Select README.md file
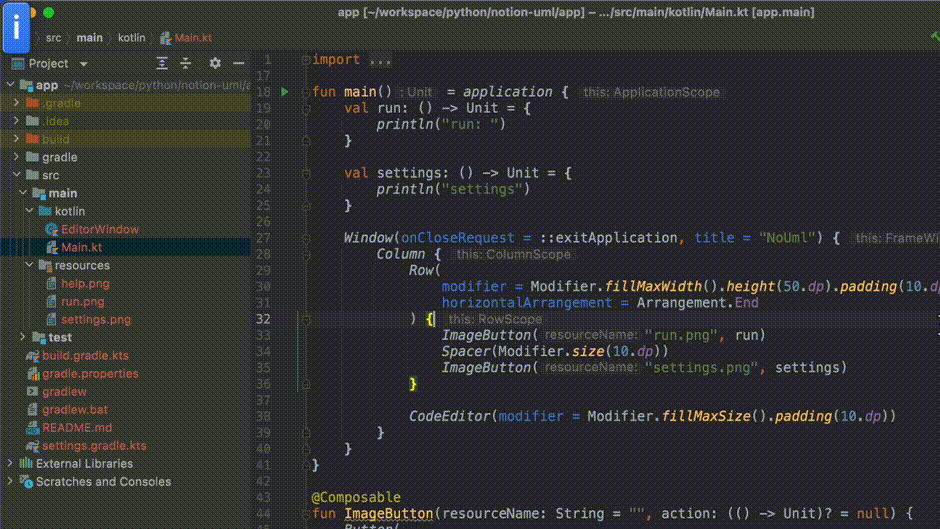 [75, 427]
